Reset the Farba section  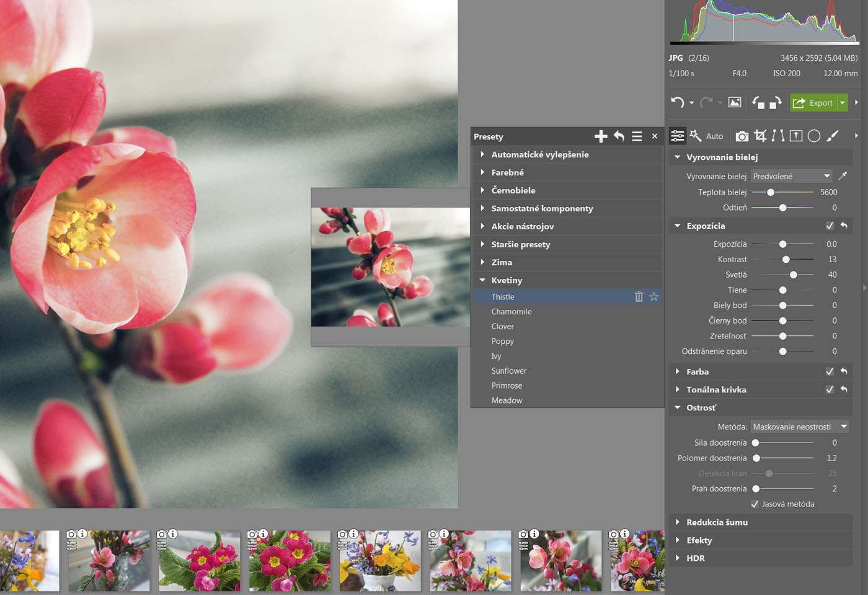pyautogui.click(x=844, y=371)
